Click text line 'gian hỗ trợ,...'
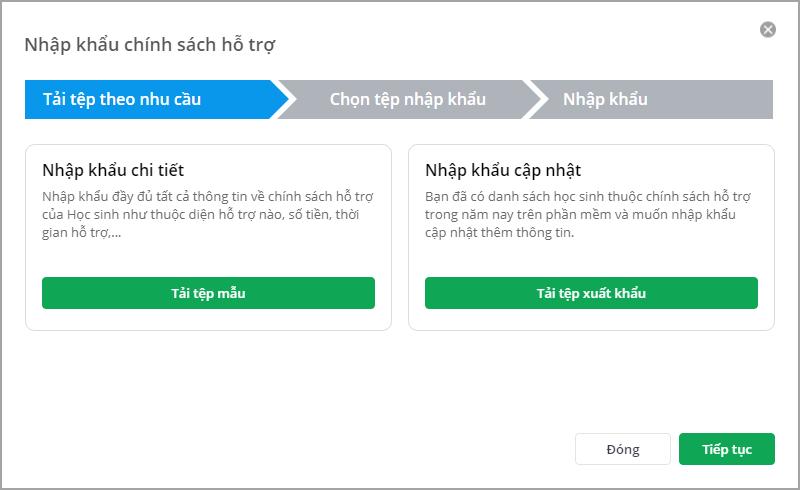Screen dimensions: 800x490 click(84, 232)
